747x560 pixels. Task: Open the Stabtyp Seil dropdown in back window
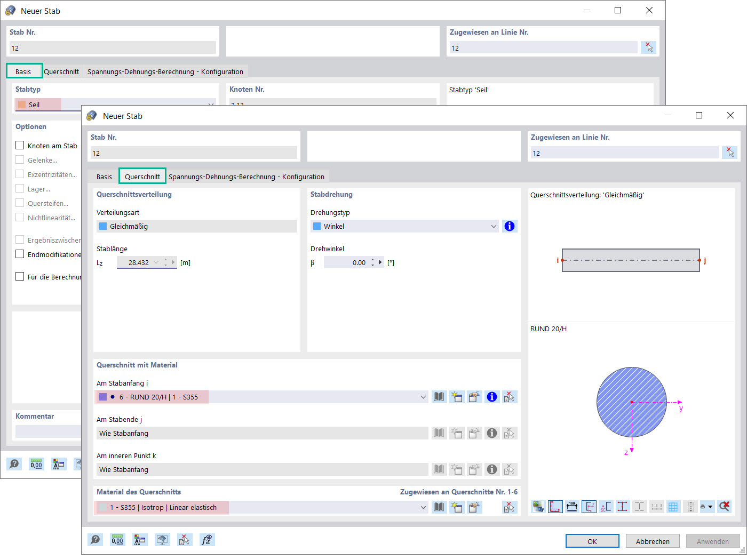click(x=211, y=105)
